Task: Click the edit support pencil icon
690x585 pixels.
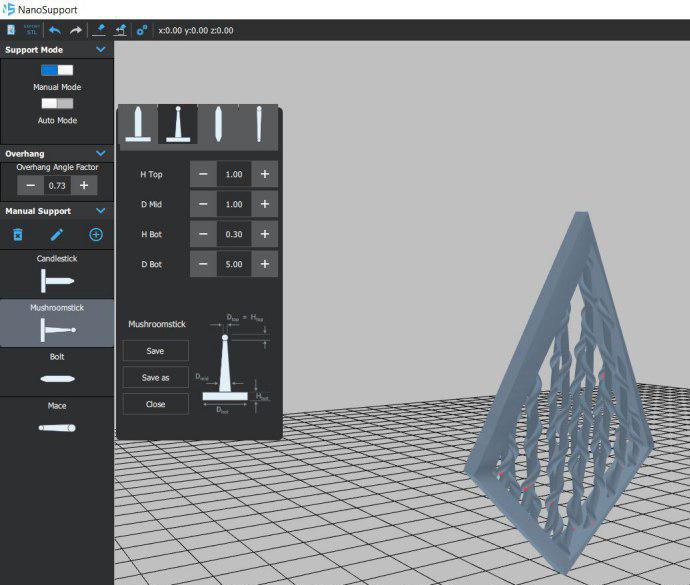Action: pos(56,235)
